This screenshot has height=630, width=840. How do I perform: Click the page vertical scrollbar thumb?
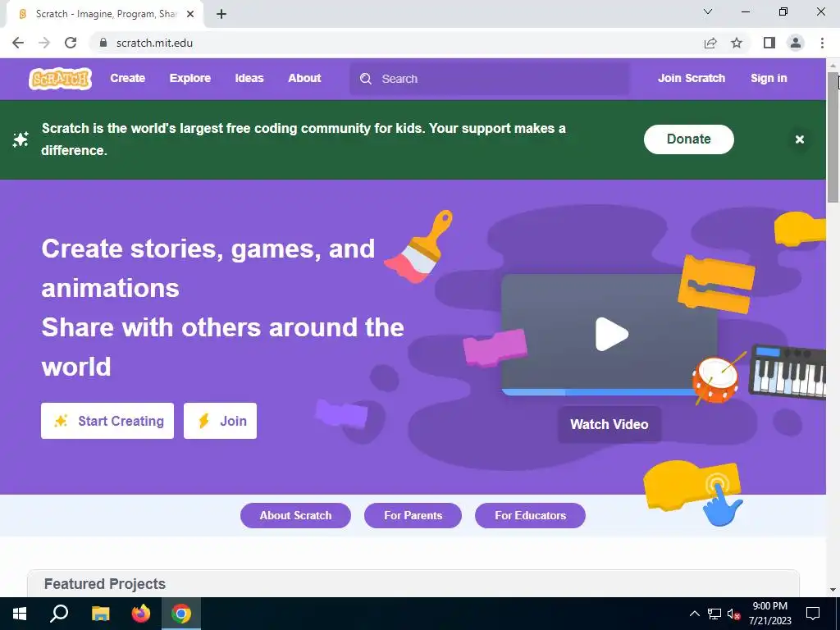tap(833, 137)
